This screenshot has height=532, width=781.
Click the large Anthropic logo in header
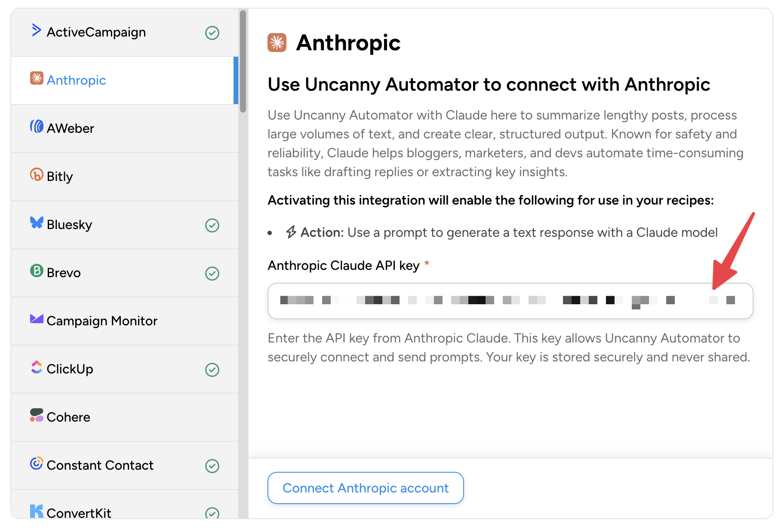(x=277, y=43)
